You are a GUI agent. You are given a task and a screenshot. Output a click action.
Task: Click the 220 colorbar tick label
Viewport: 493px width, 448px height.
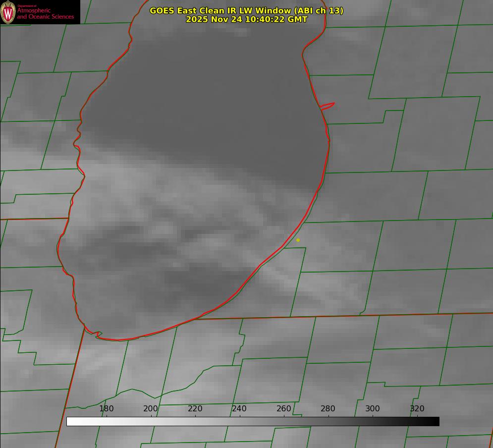pyautogui.click(x=195, y=408)
